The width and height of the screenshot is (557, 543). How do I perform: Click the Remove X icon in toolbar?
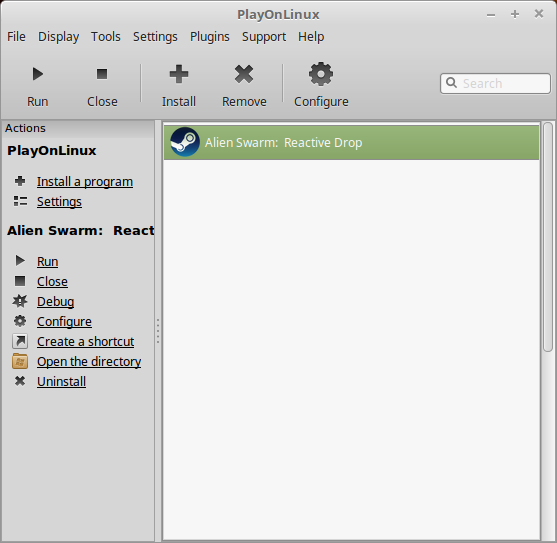tap(244, 74)
